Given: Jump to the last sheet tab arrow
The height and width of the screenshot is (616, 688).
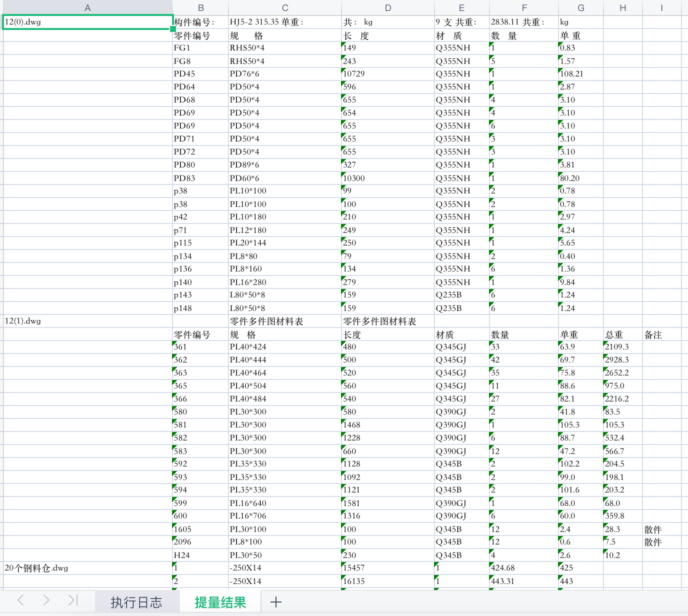Looking at the screenshot, I should click(73, 600).
